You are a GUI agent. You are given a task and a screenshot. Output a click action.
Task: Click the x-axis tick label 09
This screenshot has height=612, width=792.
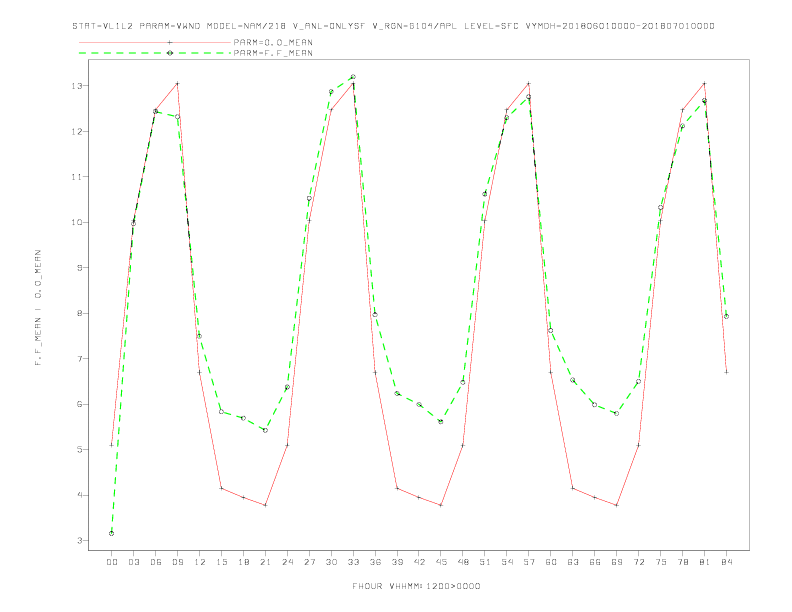[x=177, y=562]
